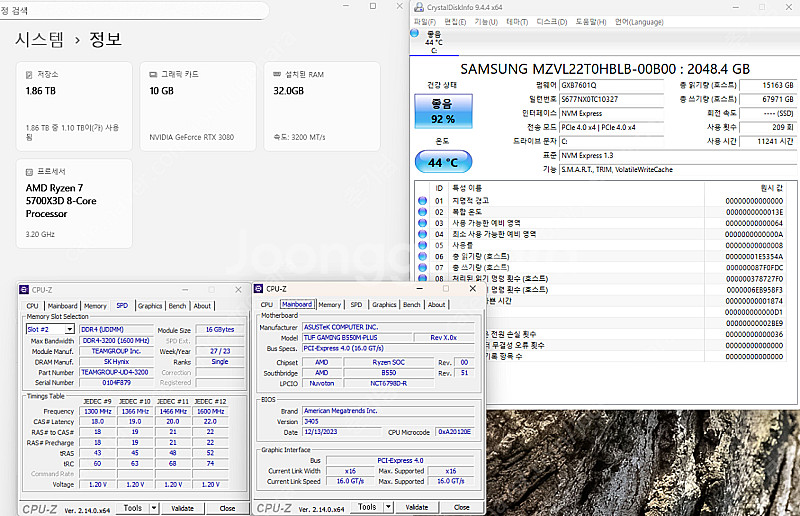Screen dimensions: 800x516
Task: Open the 디스크(D) menu in CrystalDiskInfo
Action: pos(552,22)
